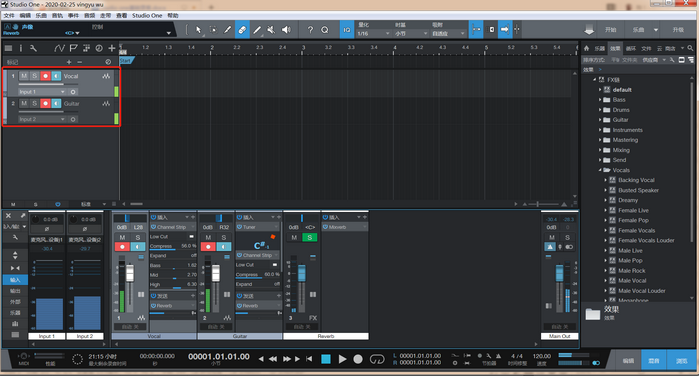
Task: Expand the Bass folder in browser
Action: [600, 100]
